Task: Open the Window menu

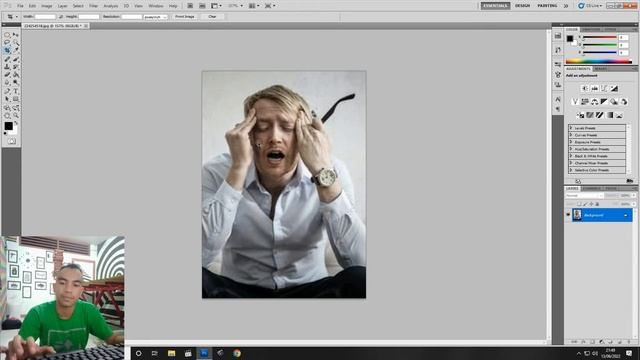Action: click(x=156, y=6)
